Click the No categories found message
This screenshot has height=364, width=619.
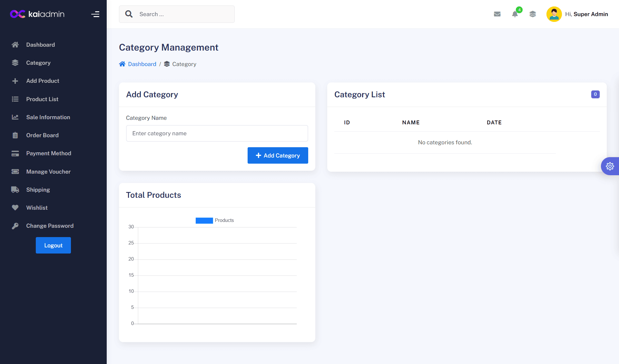click(x=445, y=142)
